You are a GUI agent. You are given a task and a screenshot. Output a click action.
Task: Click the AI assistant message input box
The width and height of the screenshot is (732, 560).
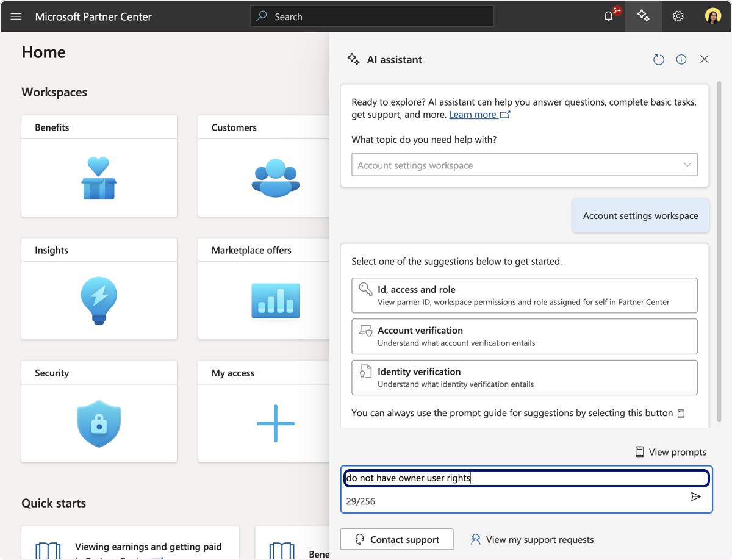click(x=527, y=478)
